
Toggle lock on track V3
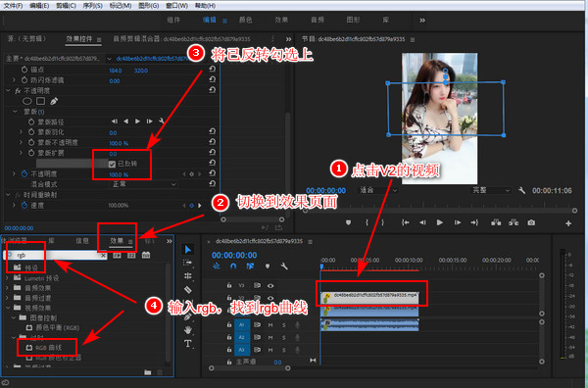229,285
